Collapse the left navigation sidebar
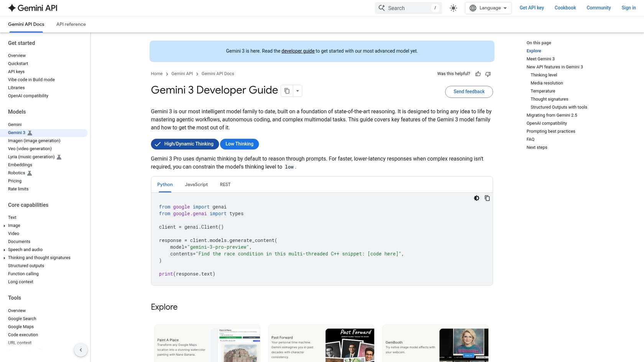The width and height of the screenshot is (644, 362). click(x=81, y=350)
